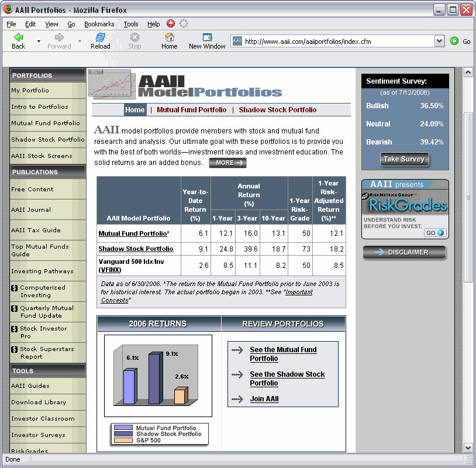The image size is (476, 468).
Task: Open the browser Home page icon
Action: [169, 37]
